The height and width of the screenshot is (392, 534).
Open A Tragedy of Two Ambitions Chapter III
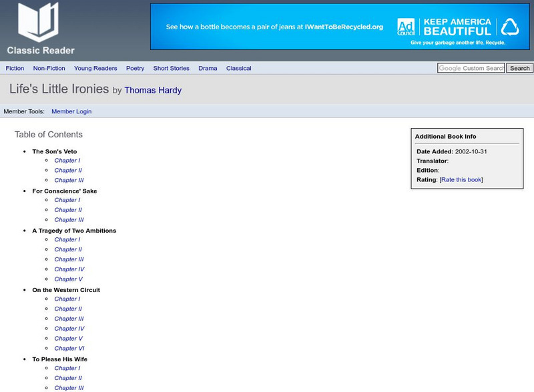point(69,259)
